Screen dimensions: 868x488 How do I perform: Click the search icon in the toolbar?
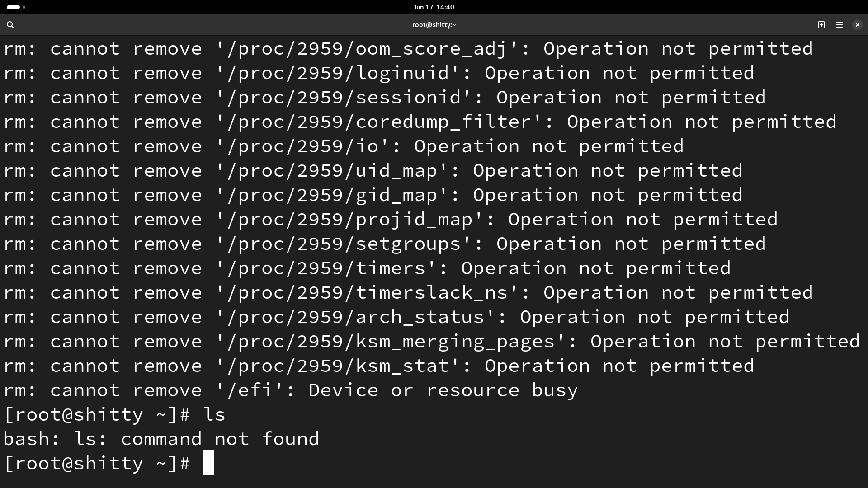(x=10, y=24)
